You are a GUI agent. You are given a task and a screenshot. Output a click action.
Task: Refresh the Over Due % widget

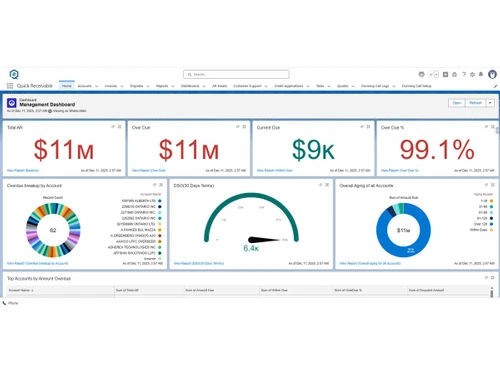(x=487, y=127)
